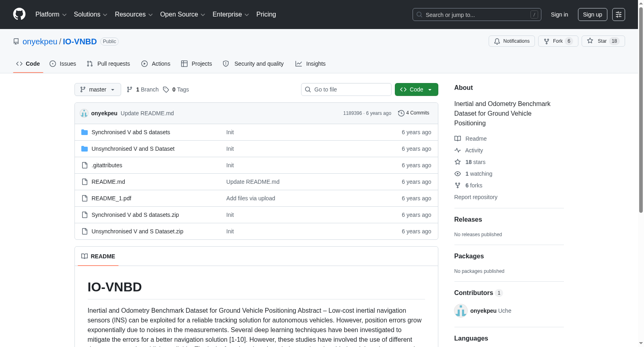
Task: Open the Pull requests tab
Action: [108, 64]
